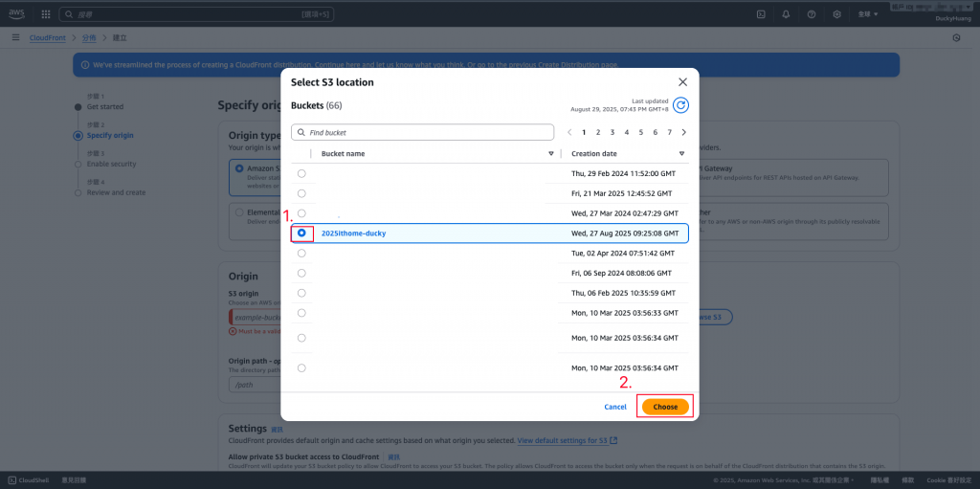Screen dimensions: 980x489
Task: Click the Tue, 02 Apr 2024 07:51:42 GMT cell
Action: (623, 254)
